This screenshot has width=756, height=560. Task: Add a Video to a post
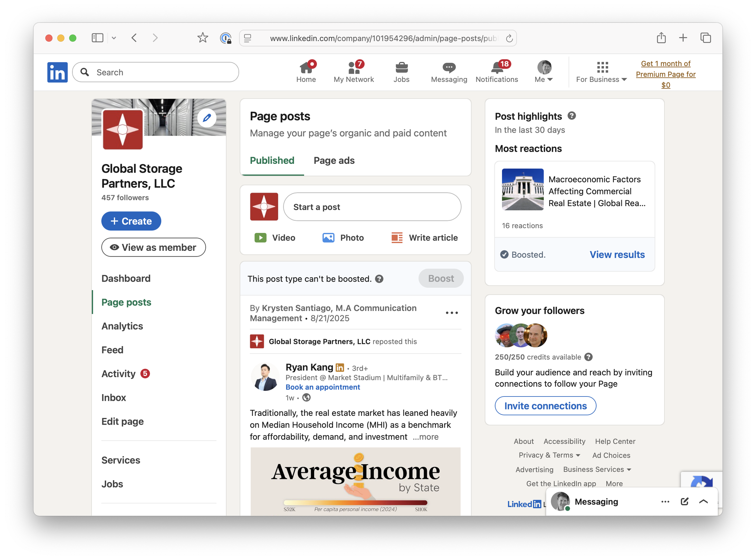click(275, 238)
